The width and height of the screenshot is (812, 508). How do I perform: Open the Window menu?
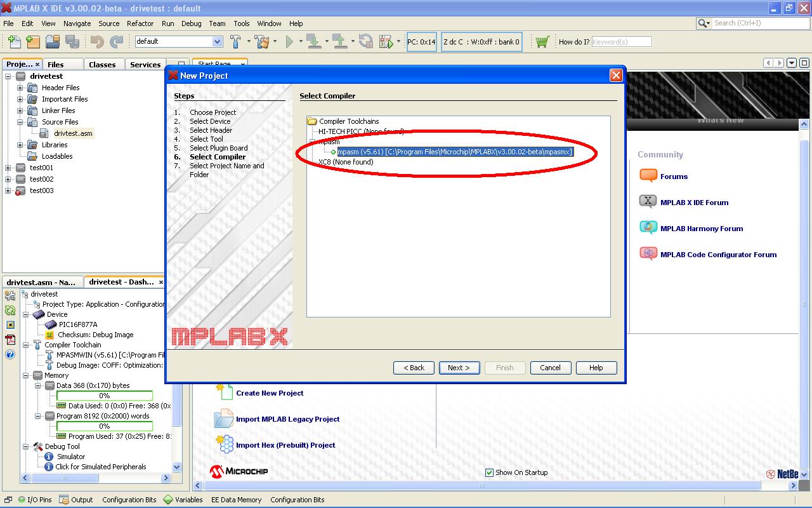[x=269, y=23]
